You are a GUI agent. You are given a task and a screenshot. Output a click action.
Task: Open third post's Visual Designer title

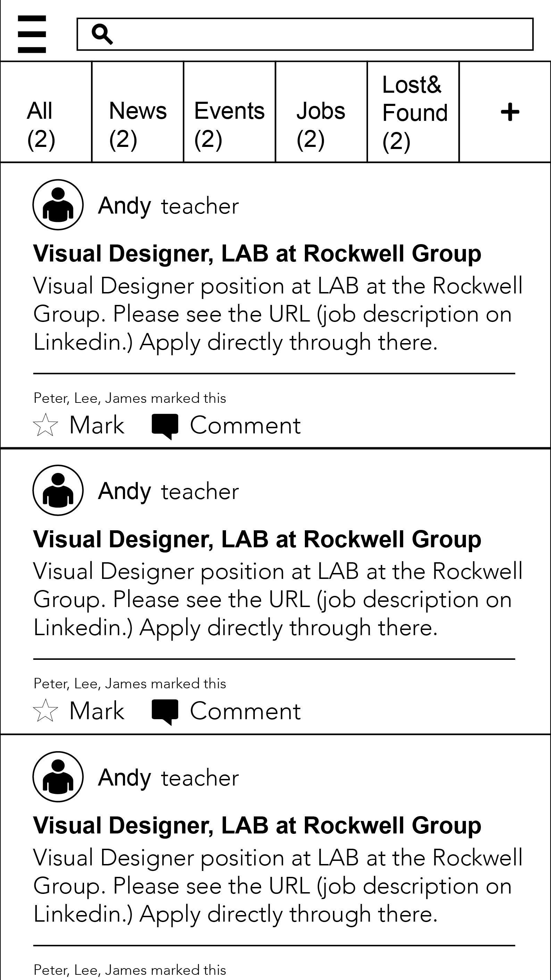click(257, 825)
